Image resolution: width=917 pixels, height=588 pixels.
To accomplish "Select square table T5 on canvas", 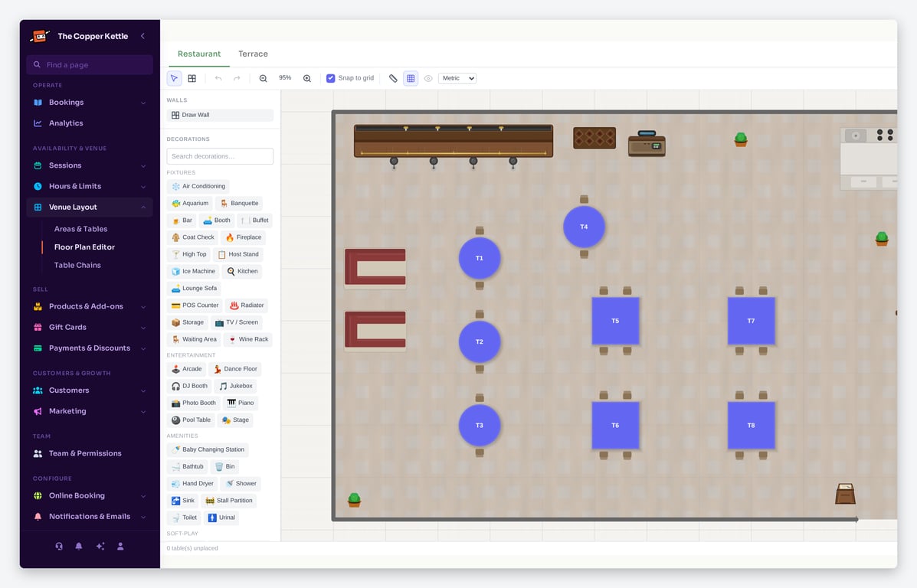I will click(615, 321).
